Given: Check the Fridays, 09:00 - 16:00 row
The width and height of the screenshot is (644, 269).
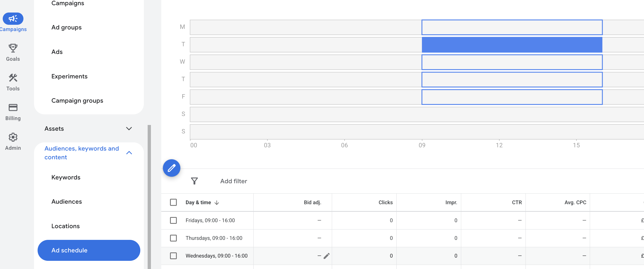Looking at the screenshot, I should [173, 220].
